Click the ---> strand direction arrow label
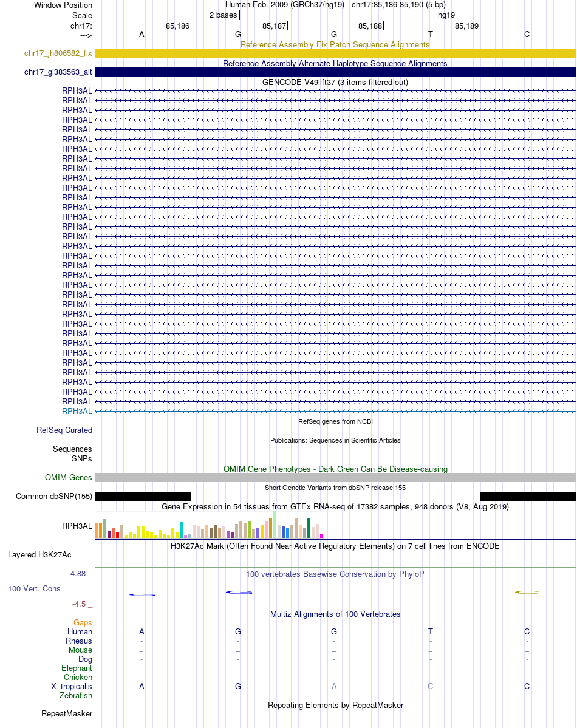Screen dimensions: 577x728 86,36
